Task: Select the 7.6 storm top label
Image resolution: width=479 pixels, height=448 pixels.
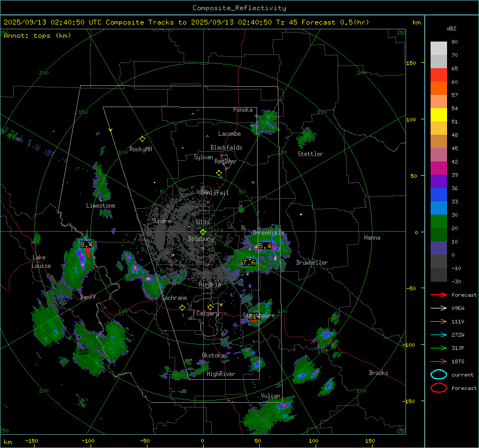Action: pos(249,262)
